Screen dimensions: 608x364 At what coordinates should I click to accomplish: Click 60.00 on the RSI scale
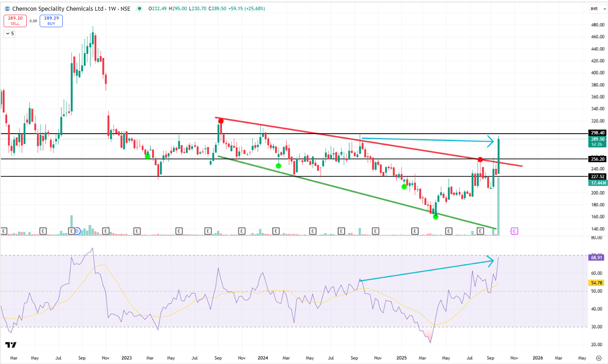click(596, 274)
